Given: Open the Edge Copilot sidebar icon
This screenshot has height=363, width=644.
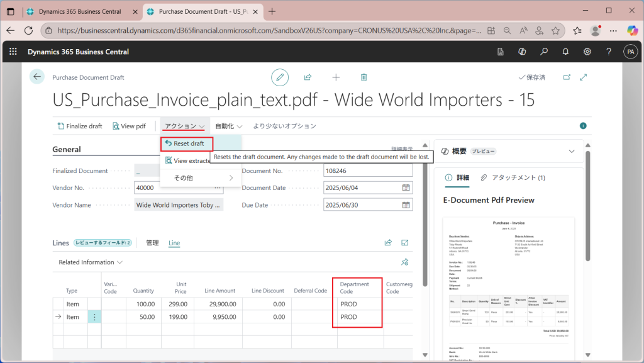Looking at the screenshot, I should [x=632, y=30].
